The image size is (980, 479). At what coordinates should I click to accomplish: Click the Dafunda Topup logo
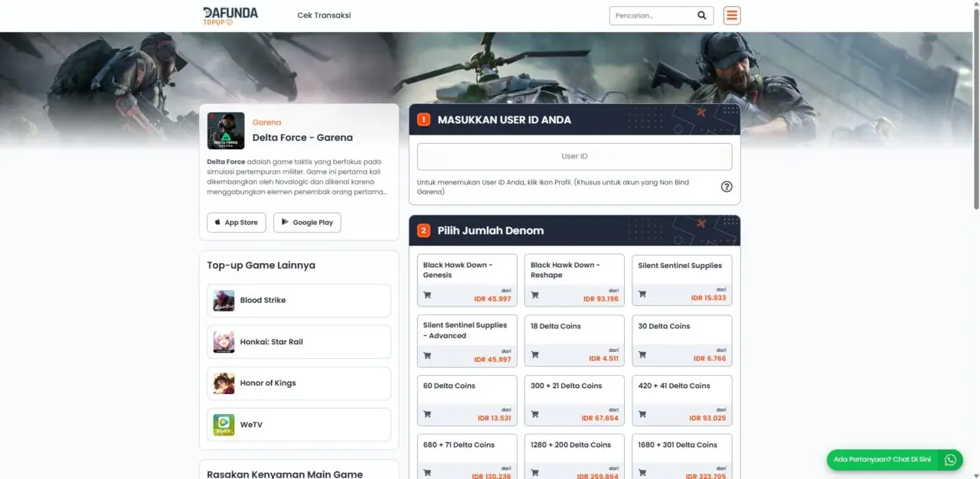point(230,15)
